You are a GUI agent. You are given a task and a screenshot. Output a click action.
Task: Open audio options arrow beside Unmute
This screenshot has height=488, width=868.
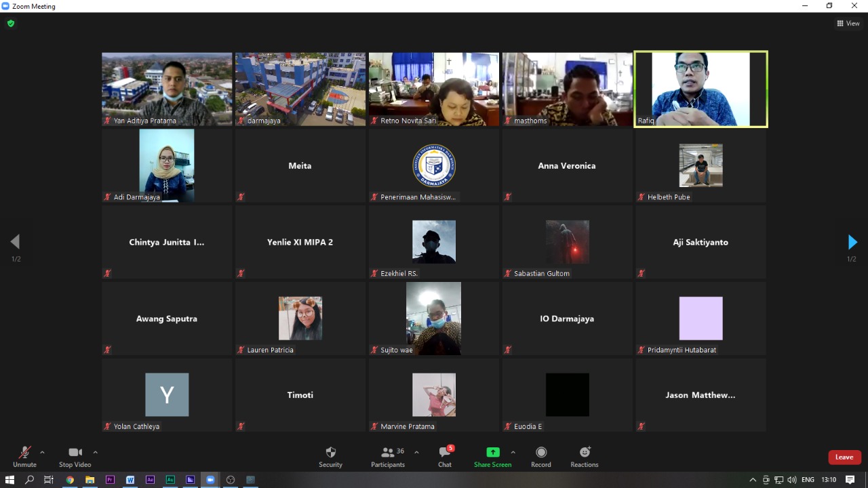coord(42,452)
